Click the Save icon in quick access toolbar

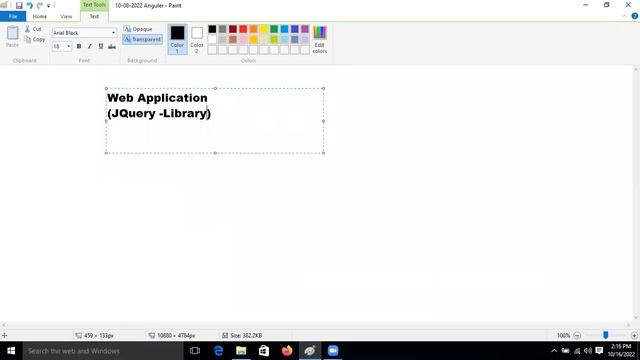point(19,5)
